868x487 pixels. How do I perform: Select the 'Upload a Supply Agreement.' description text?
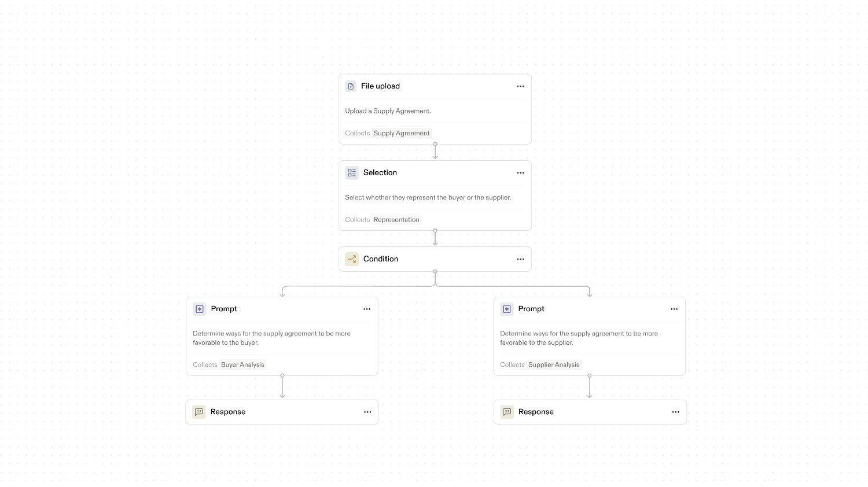point(388,111)
